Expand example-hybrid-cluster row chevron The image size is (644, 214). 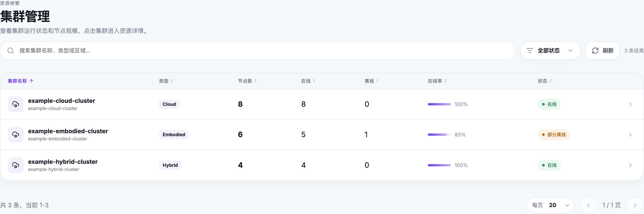point(630,165)
